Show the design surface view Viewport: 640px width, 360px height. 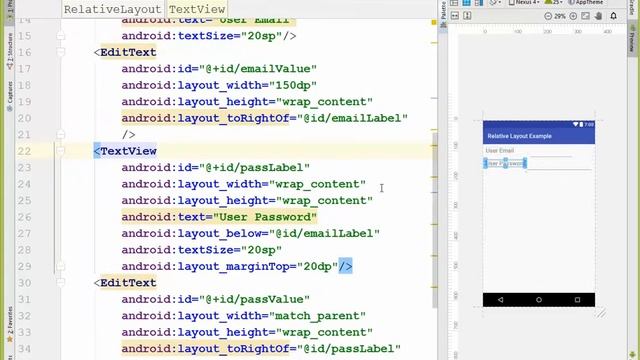coord(454,2)
